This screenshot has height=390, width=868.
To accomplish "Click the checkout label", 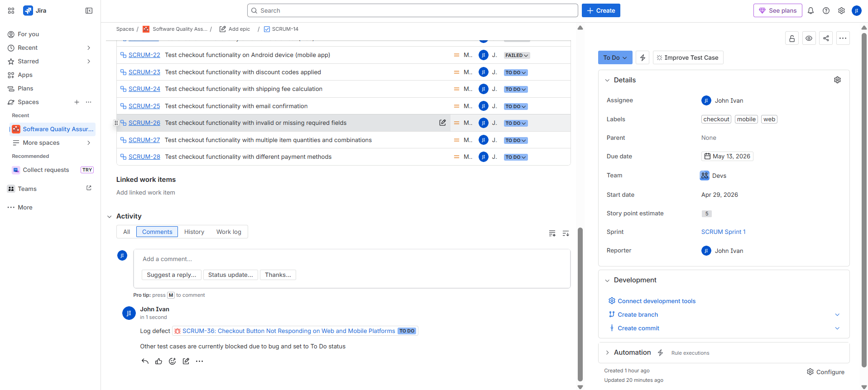I will (x=716, y=119).
